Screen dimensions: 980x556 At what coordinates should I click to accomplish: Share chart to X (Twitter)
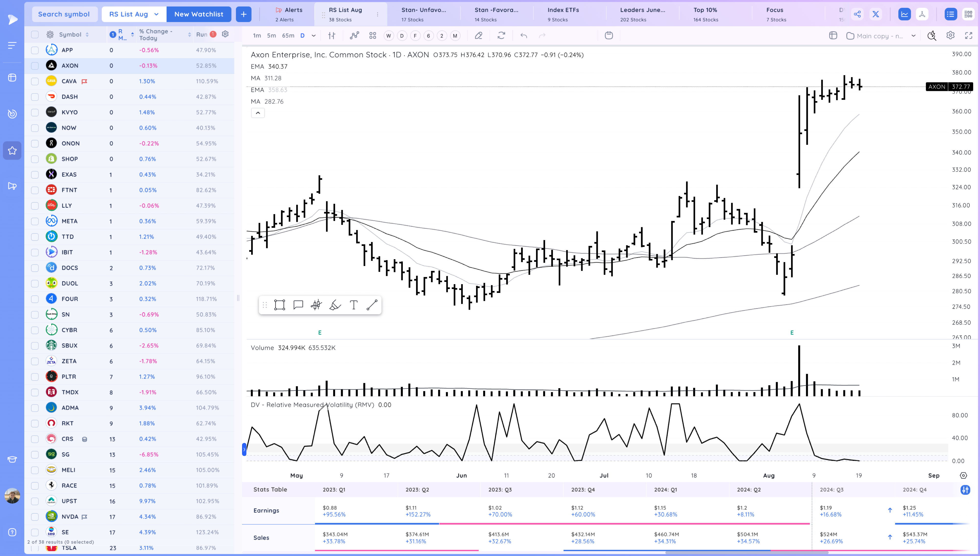[x=876, y=14]
